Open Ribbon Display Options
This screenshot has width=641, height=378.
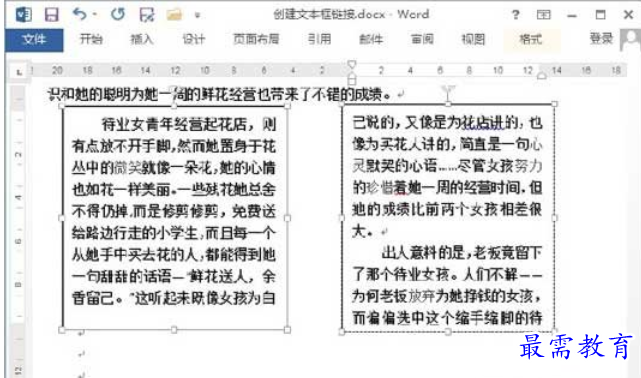(x=543, y=15)
